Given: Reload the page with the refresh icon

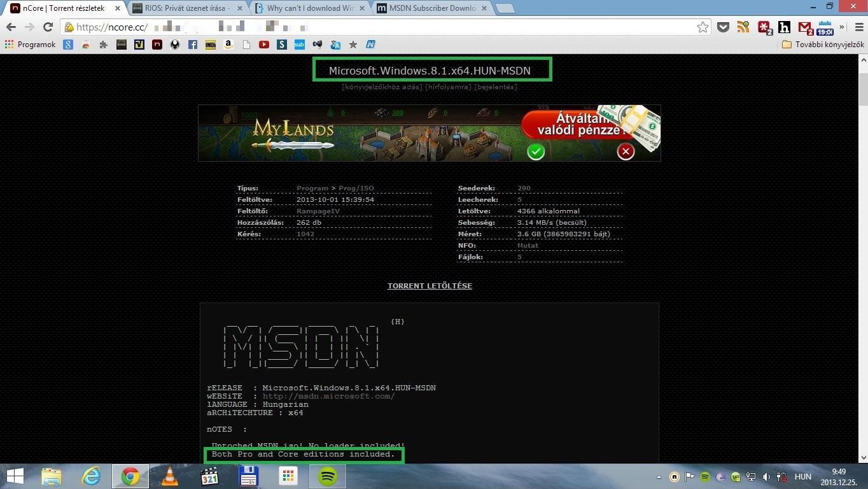Looking at the screenshot, I should point(48,27).
